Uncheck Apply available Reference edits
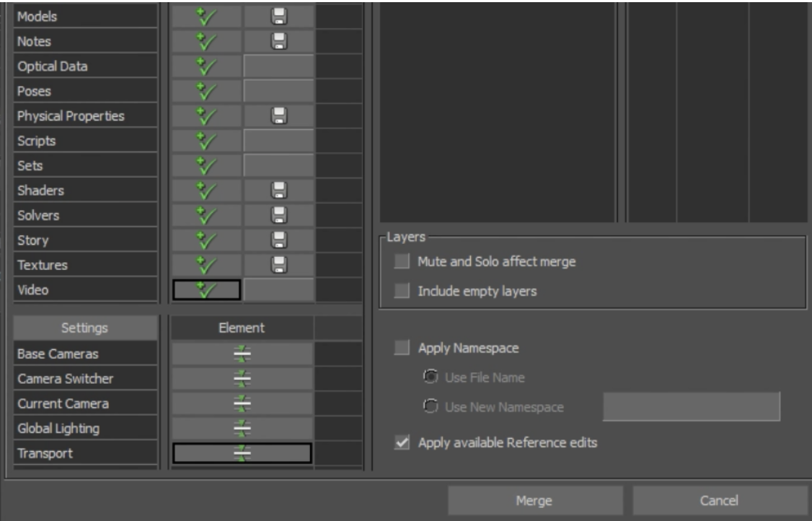 coord(402,443)
